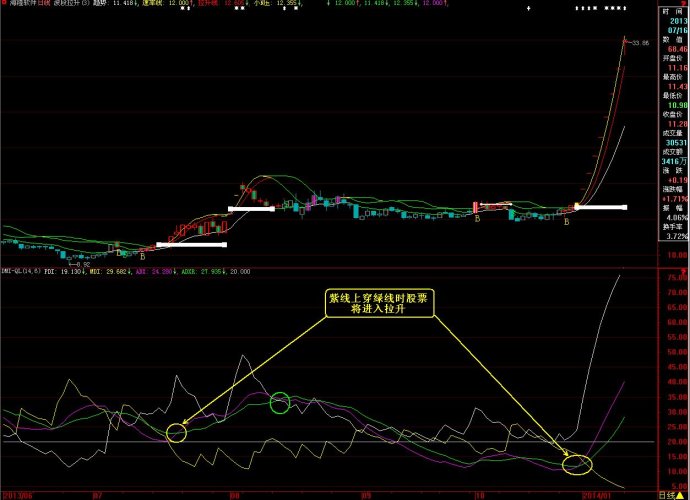Click the 趋势 value 11.418 in header
Viewport: 690px width, 500px height.
click(x=125, y=3)
